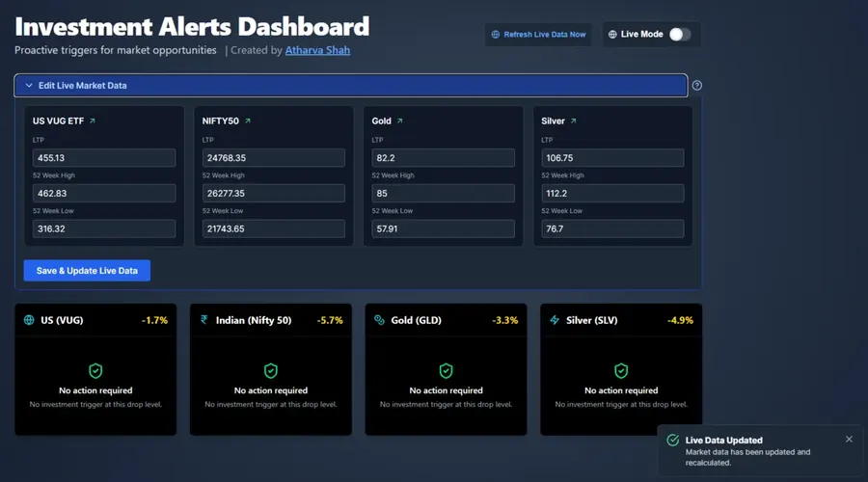
Task: Click the coins icon on Gold (GLD) card
Action: 379,320
